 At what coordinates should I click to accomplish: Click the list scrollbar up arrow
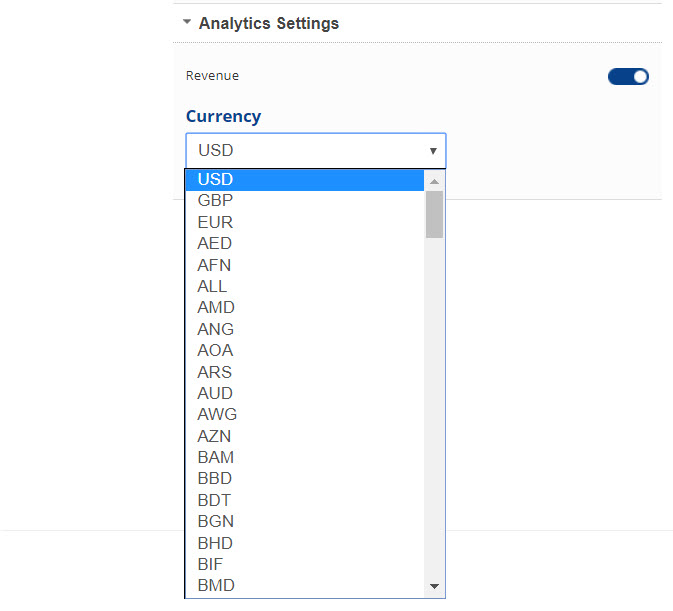[x=434, y=181]
